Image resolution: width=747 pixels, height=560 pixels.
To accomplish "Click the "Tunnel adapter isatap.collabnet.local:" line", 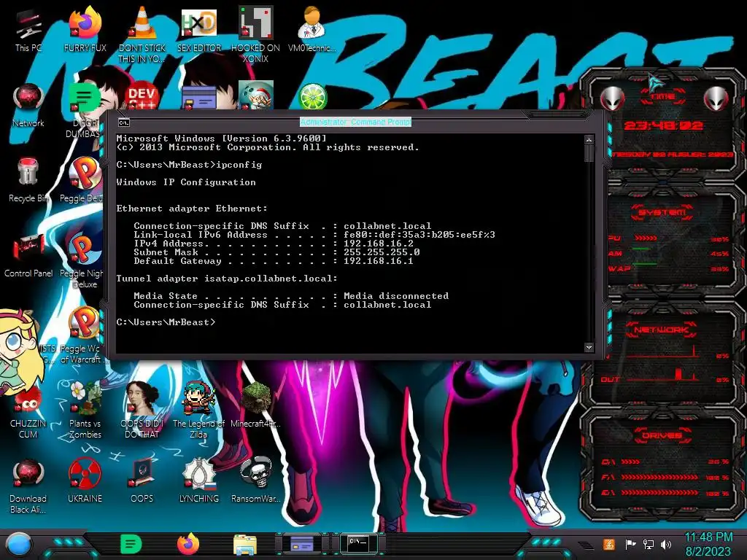I will [227, 279].
